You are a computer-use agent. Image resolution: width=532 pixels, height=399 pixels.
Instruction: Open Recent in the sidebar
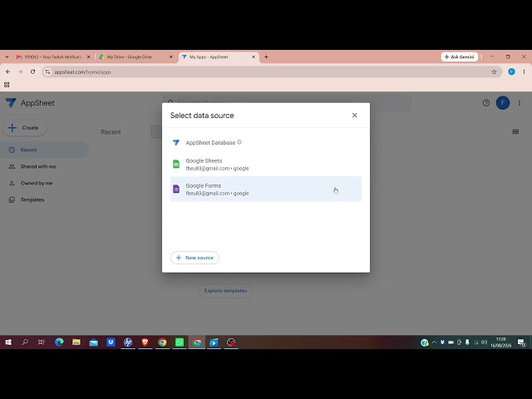pyautogui.click(x=44, y=150)
